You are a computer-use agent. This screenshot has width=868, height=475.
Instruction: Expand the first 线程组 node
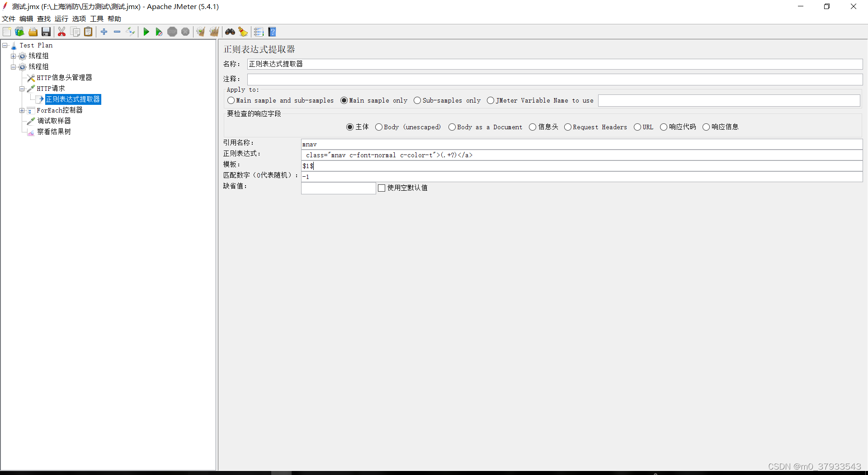pyautogui.click(x=14, y=56)
